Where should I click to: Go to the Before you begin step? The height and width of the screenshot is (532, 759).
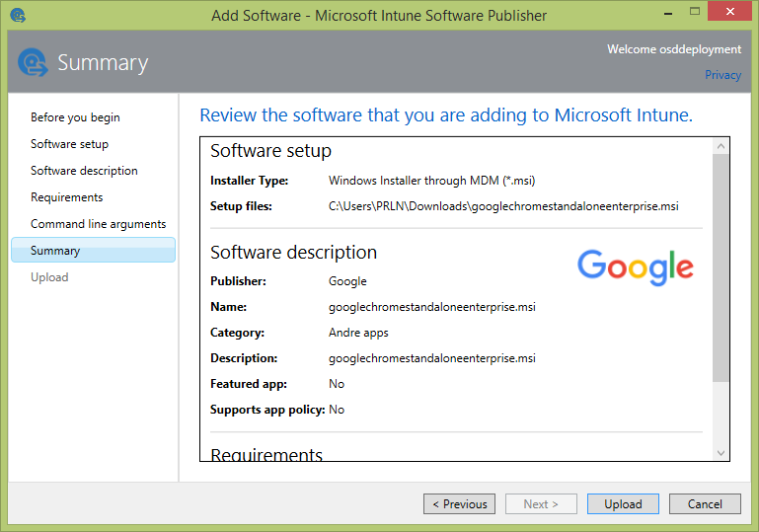[x=75, y=117]
